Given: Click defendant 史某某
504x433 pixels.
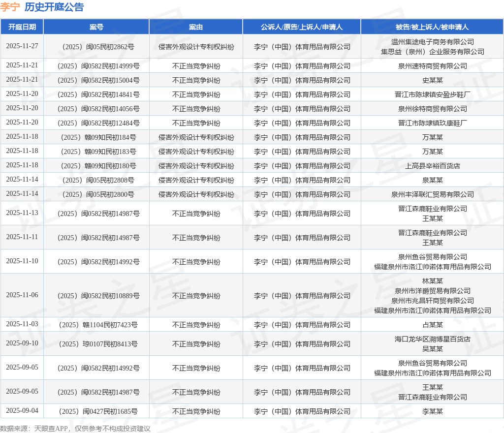Looking at the screenshot, I should (432, 80).
